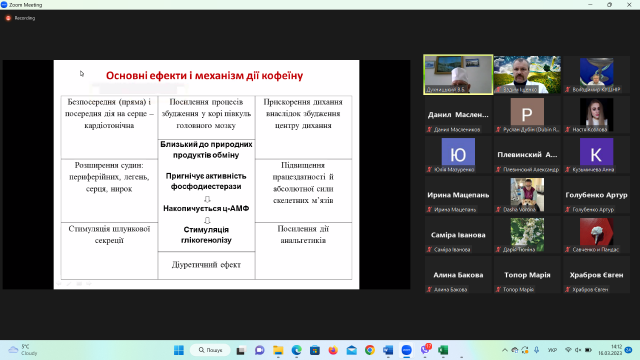Screen dimensions: 640x360
Task: Select the Плевинский Александр participant tile
Action: [527, 155]
